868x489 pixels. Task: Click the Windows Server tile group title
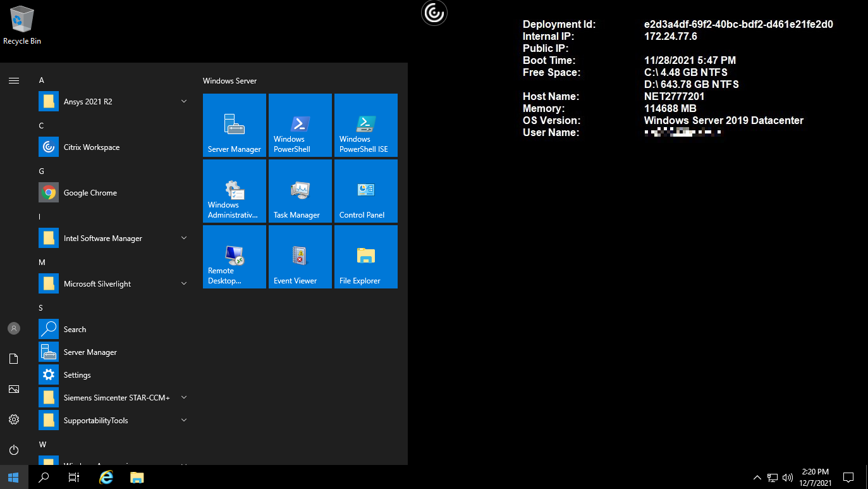click(229, 81)
